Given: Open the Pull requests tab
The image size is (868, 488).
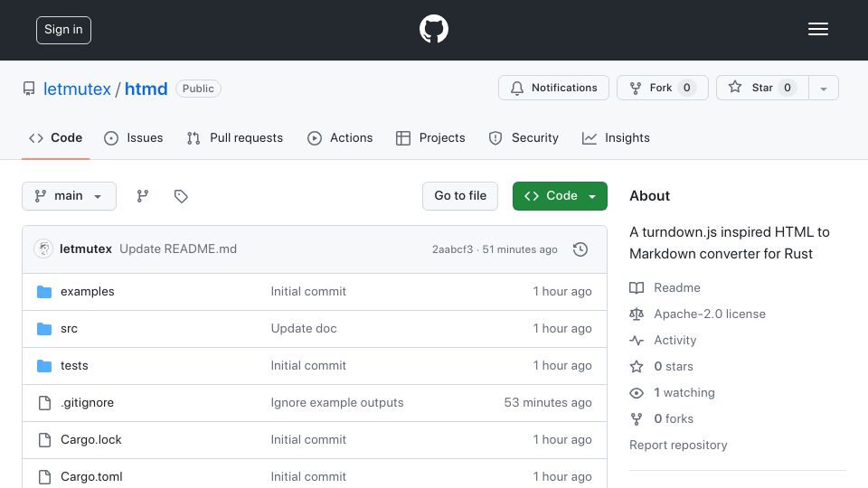Looking at the screenshot, I should click(235, 137).
